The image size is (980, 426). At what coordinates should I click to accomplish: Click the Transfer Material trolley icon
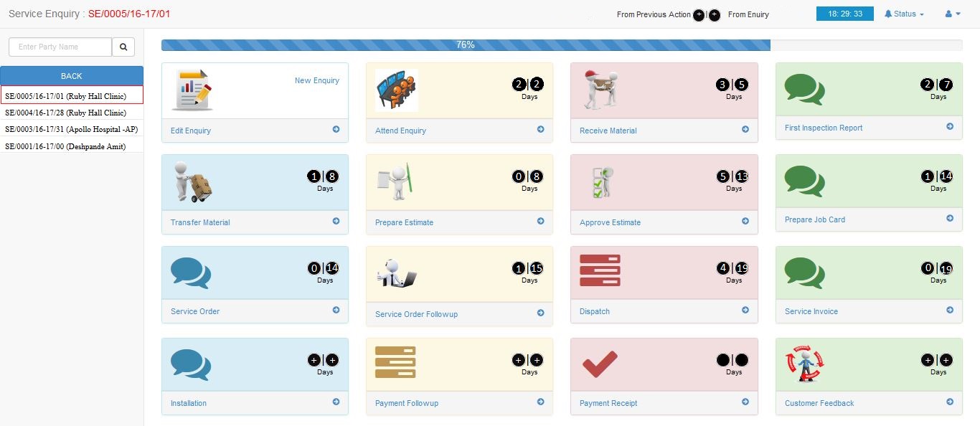pos(193,182)
